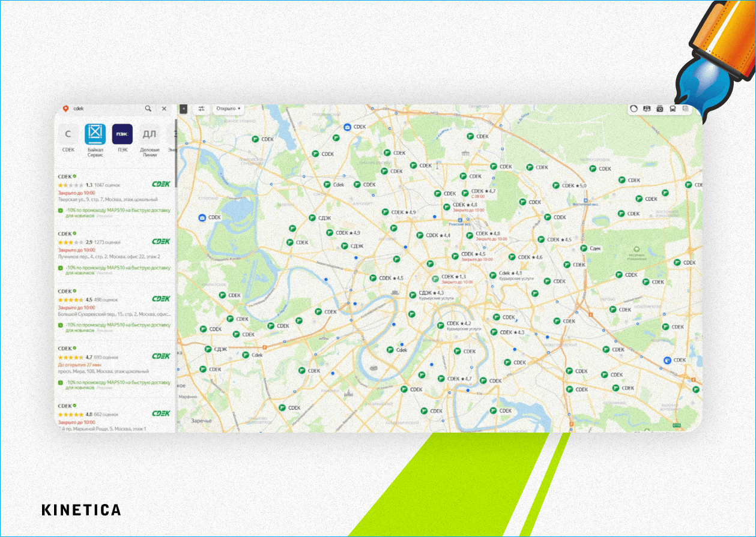
Task: Open MAPS10 promo under Тверская ул. result
Action: pos(114,212)
